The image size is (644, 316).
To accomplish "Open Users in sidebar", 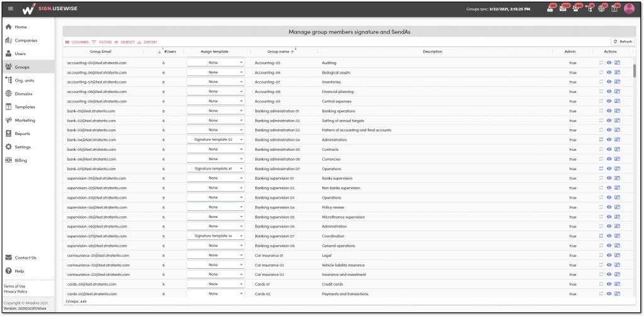I will pyautogui.click(x=28, y=54).
